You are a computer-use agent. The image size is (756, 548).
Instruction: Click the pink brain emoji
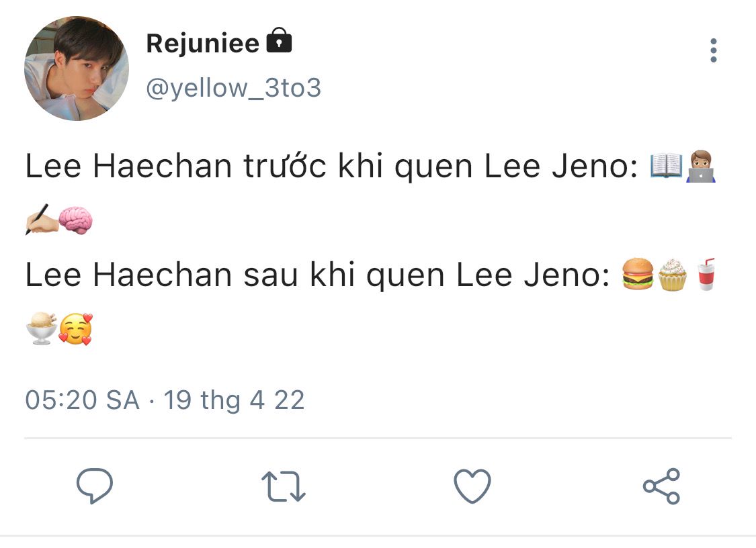75,221
